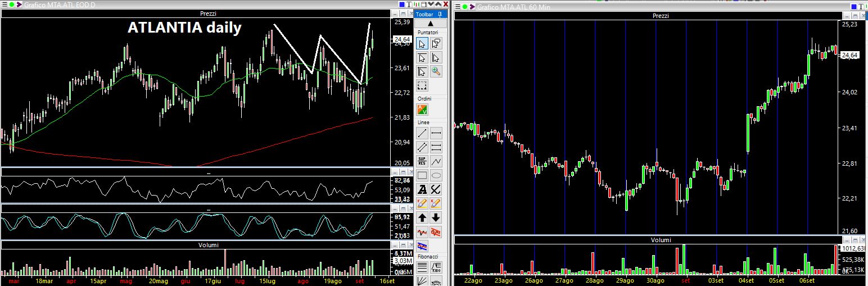
Task: Click the ATLANTIA daily text label
Action: [184, 28]
